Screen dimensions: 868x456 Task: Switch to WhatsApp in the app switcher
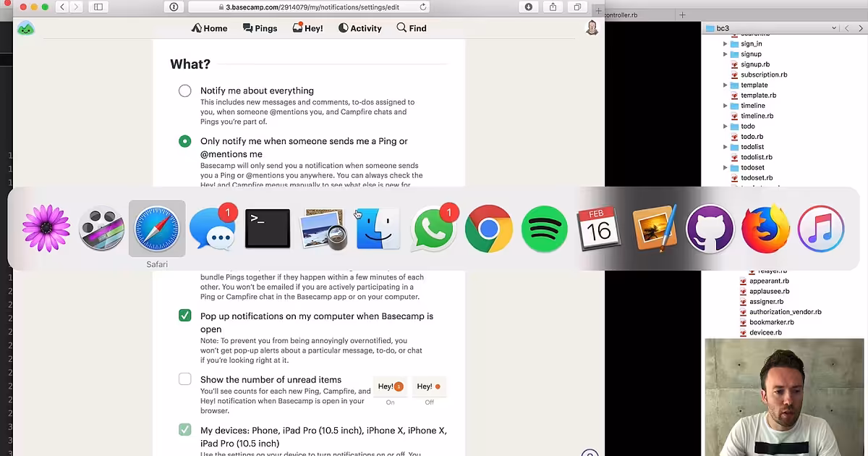[433, 229]
